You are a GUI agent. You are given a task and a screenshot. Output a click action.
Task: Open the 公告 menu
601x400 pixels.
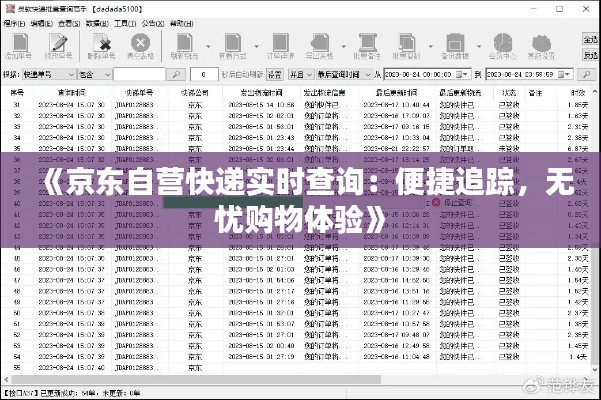coord(153,24)
